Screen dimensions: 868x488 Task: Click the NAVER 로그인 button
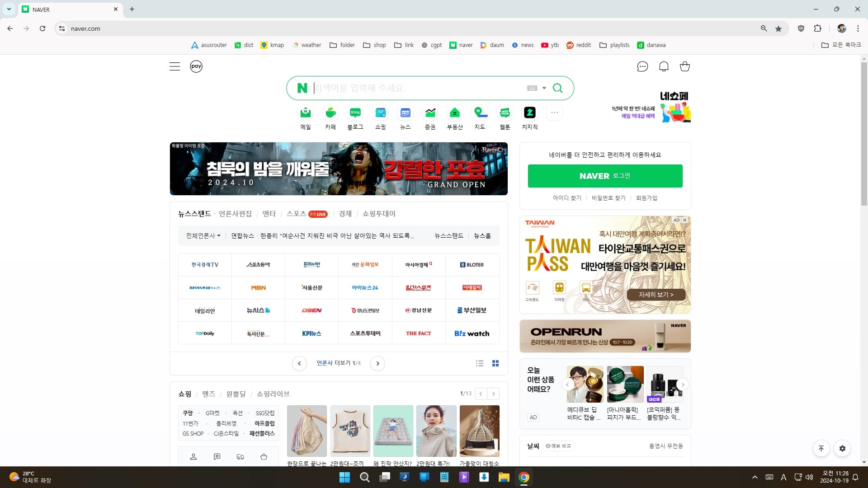pyautogui.click(x=605, y=176)
